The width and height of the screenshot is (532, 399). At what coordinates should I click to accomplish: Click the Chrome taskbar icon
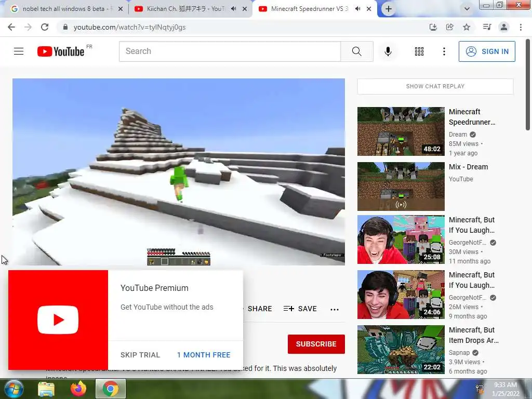[x=111, y=389]
